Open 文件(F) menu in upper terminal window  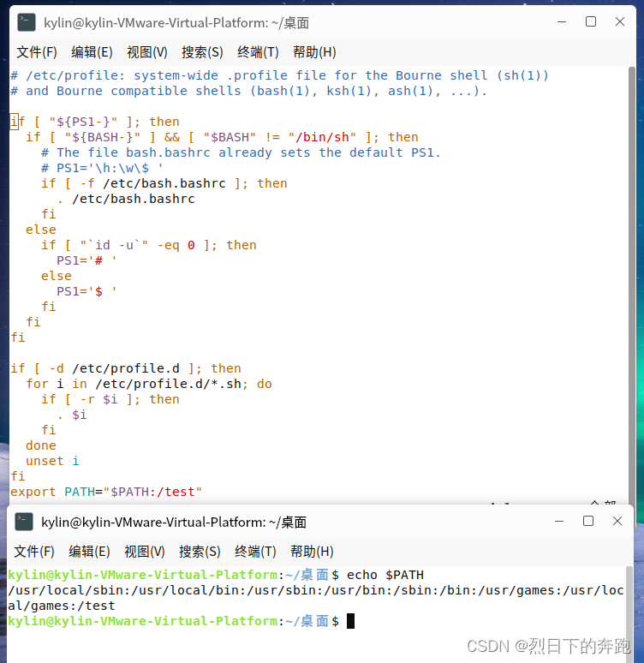[37, 52]
